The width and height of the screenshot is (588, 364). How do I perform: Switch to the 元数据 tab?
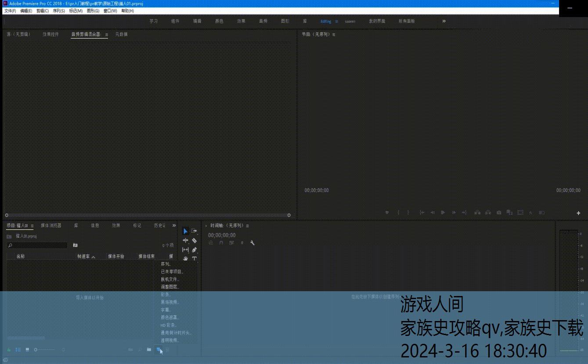tap(121, 34)
